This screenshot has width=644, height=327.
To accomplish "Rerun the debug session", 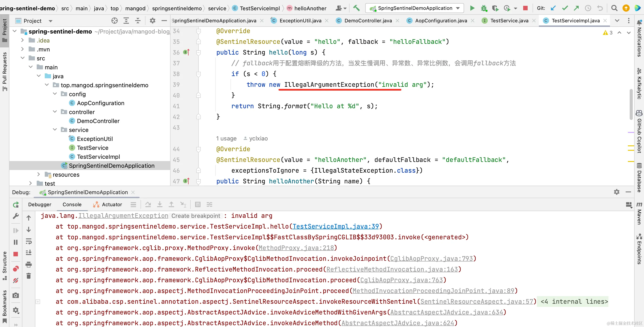I will click(x=16, y=205).
